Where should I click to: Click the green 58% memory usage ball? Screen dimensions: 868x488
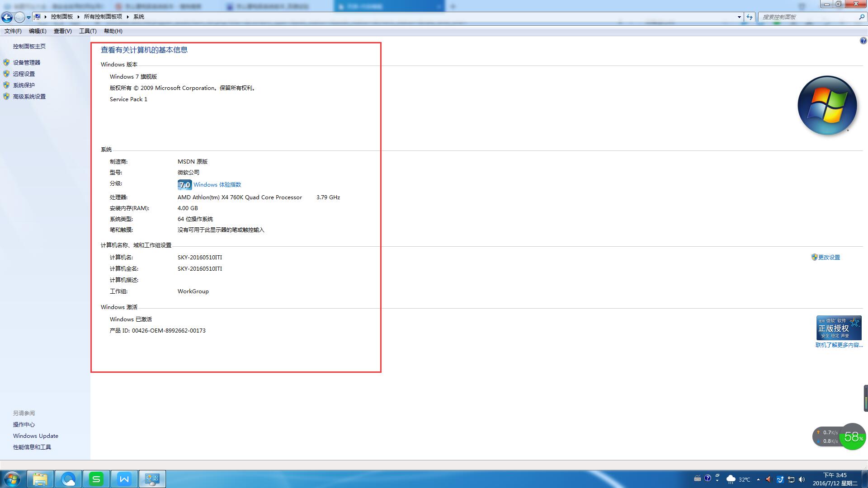tap(853, 436)
